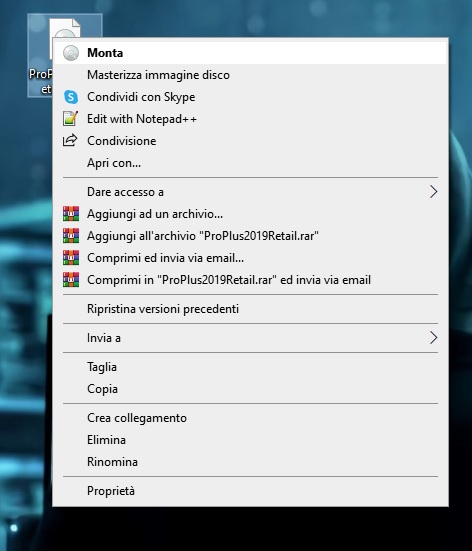Choose Condividi con Skype
The height and width of the screenshot is (551, 472).
tap(251, 97)
